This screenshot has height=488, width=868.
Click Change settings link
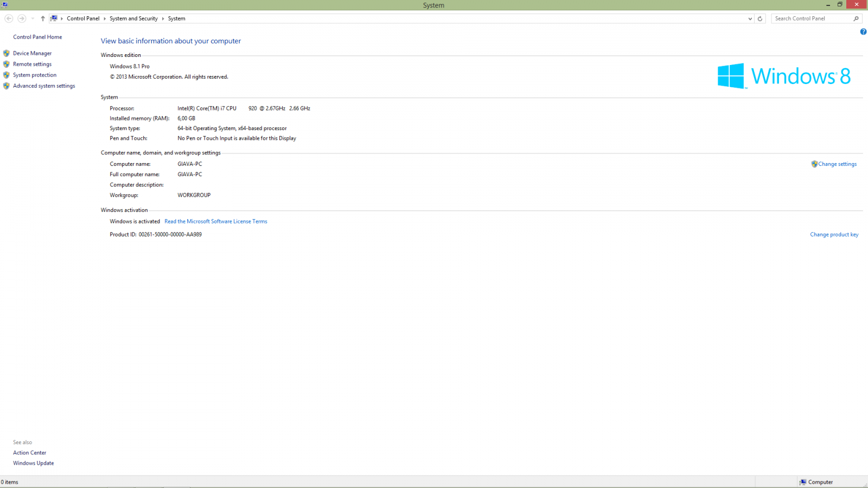coord(838,164)
